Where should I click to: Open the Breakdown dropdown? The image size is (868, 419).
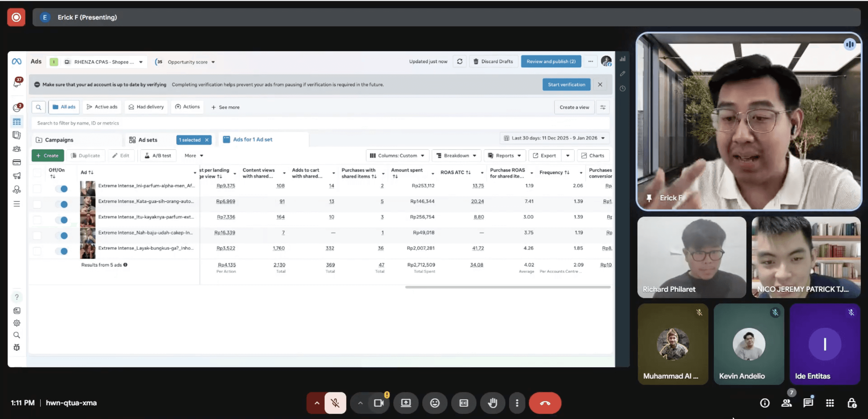tap(456, 155)
